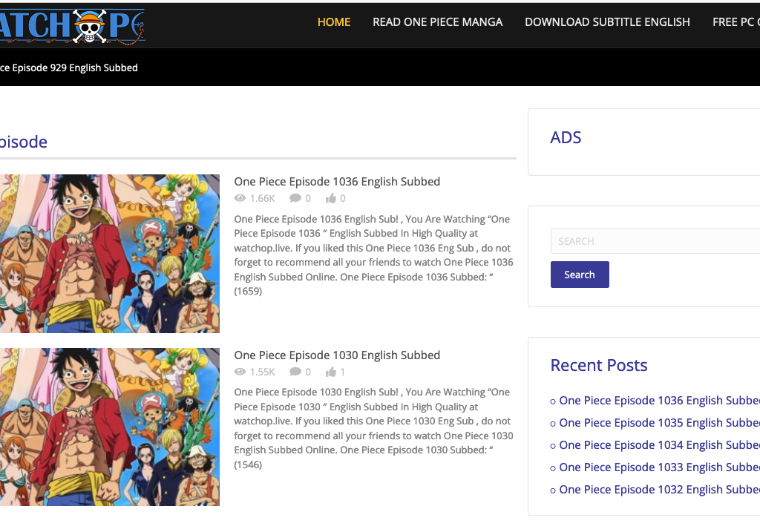Open One Piece Episode 1036 title link

click(x=337, y=182)
